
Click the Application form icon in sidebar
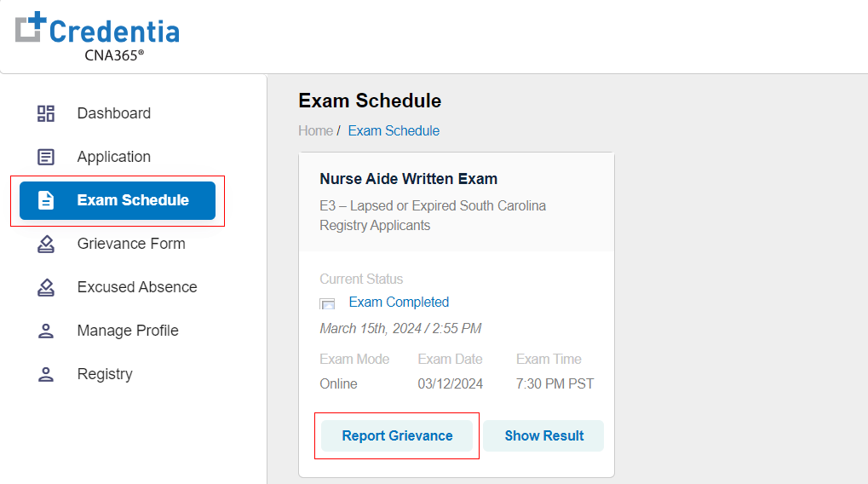[x=46, y=157]
